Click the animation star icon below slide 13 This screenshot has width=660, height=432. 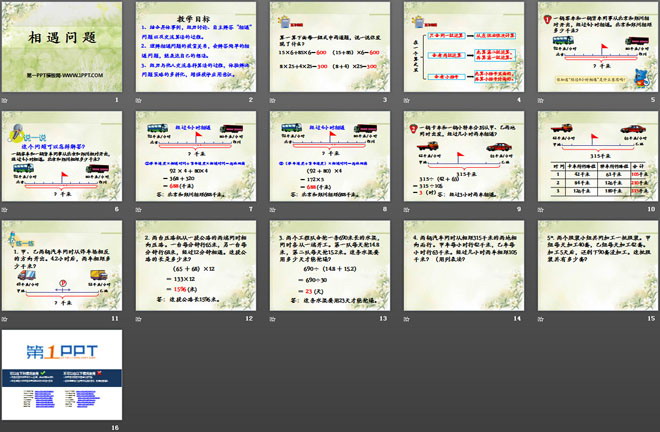(x=273, y=317)
